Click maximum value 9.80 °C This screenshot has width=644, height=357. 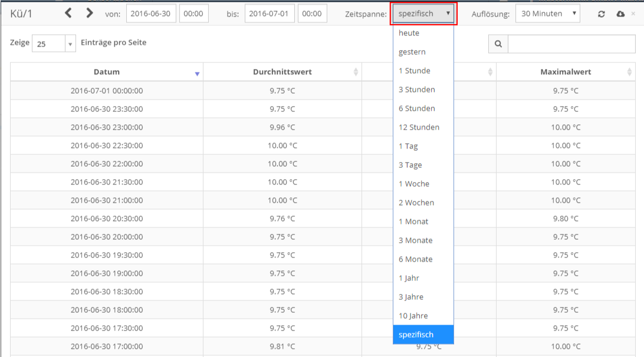click(x=566, y=219)
